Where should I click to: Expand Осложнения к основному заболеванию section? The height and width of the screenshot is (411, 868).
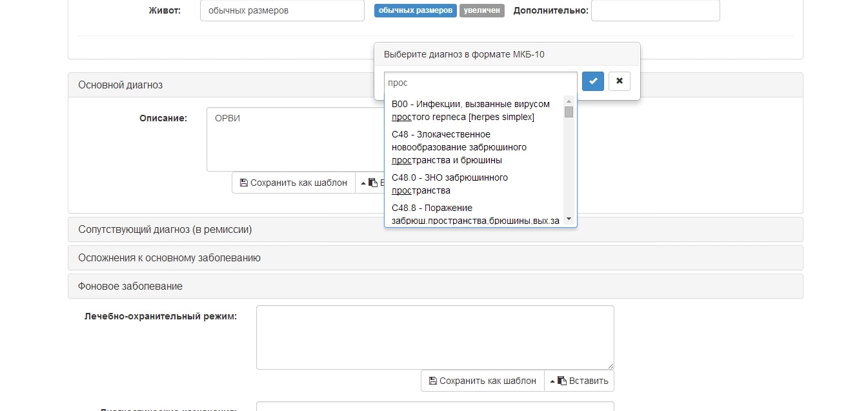click(x=436, y=257)
